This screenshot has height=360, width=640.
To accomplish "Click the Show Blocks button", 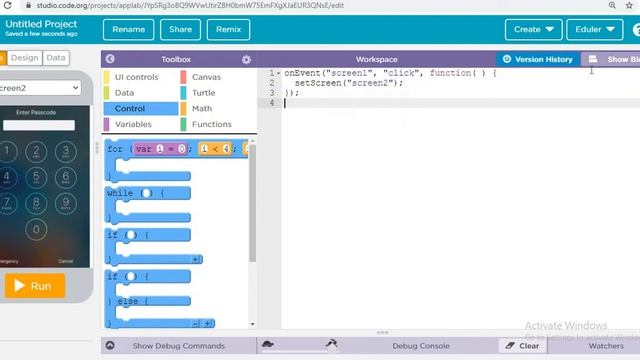I will (611, 59).
